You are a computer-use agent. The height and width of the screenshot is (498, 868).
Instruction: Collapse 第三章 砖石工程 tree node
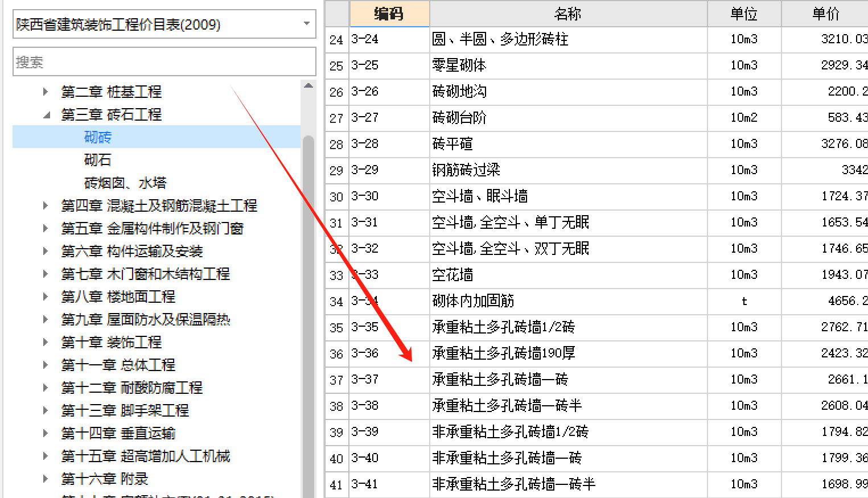46,114
